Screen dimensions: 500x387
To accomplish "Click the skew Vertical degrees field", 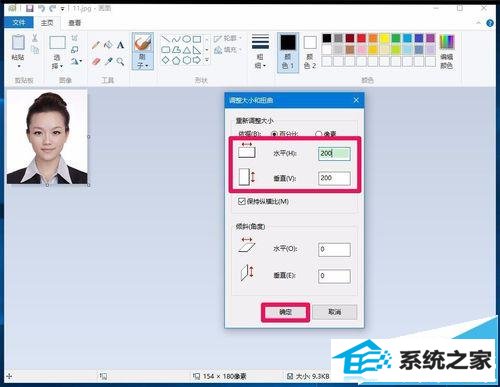I will pyautogui.click(x=334, y=276).
